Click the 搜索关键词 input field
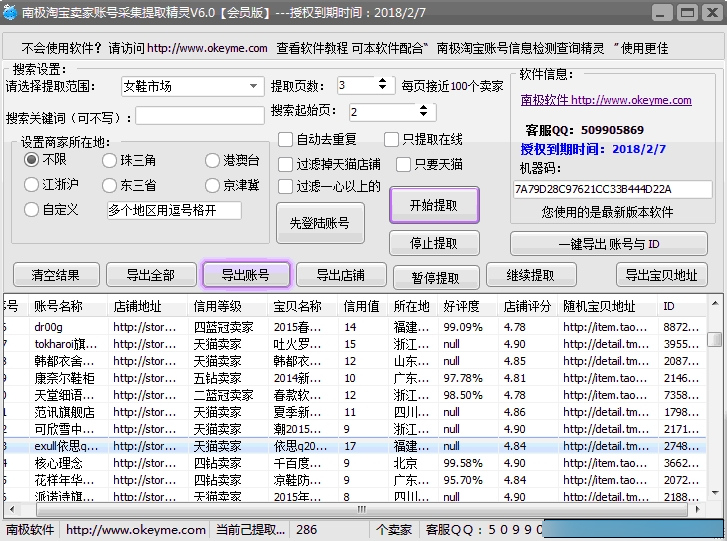Image resolution: width=727 pixels, height=541 pixels. pyautogui.click(x=200, y=117)
